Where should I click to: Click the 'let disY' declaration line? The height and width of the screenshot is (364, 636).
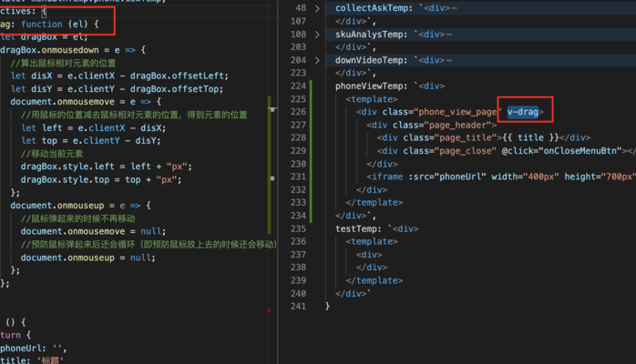117,89
